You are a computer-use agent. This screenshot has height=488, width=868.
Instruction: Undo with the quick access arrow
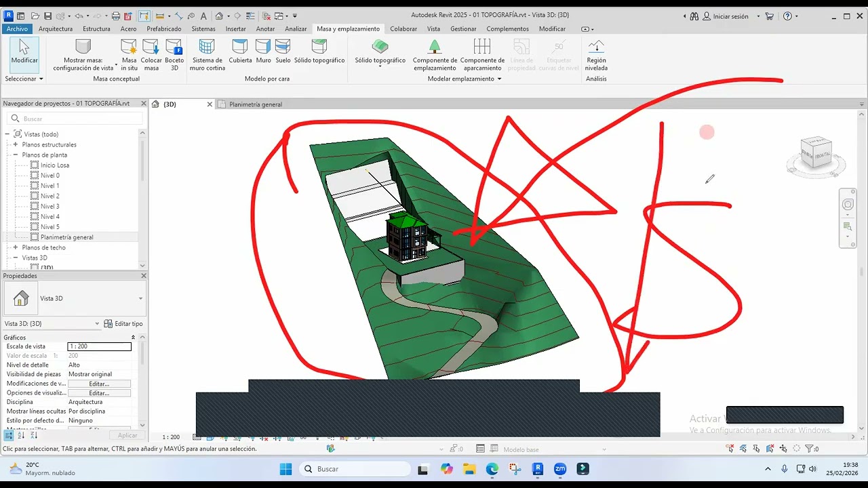click(x=79, y=16)
